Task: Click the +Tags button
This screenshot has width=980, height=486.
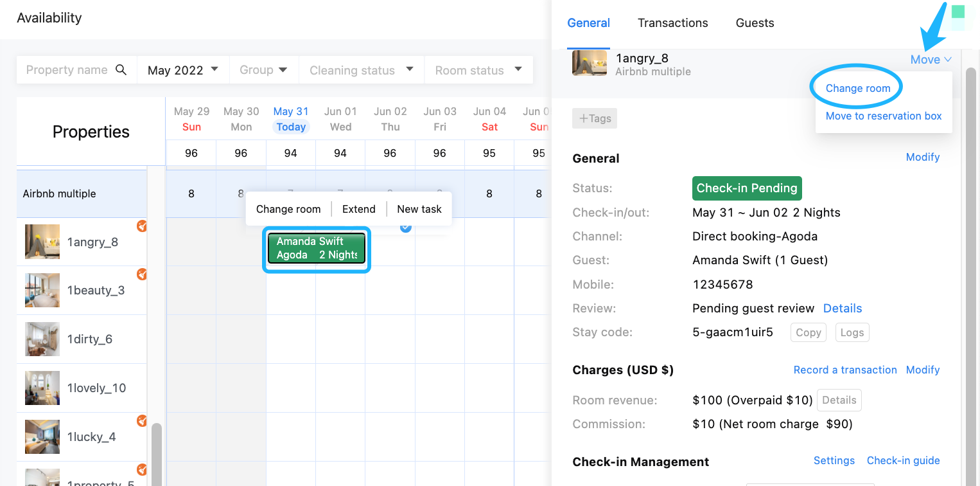Action: click(595, 118)
